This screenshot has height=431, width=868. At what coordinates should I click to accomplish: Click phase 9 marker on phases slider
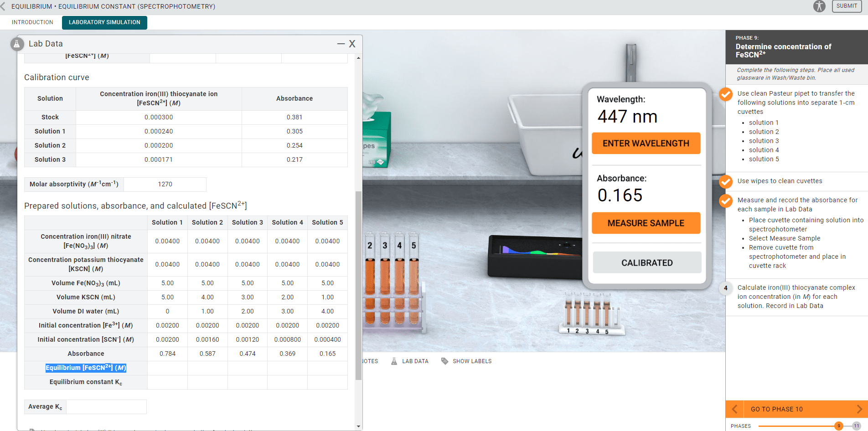click(838, 426)
